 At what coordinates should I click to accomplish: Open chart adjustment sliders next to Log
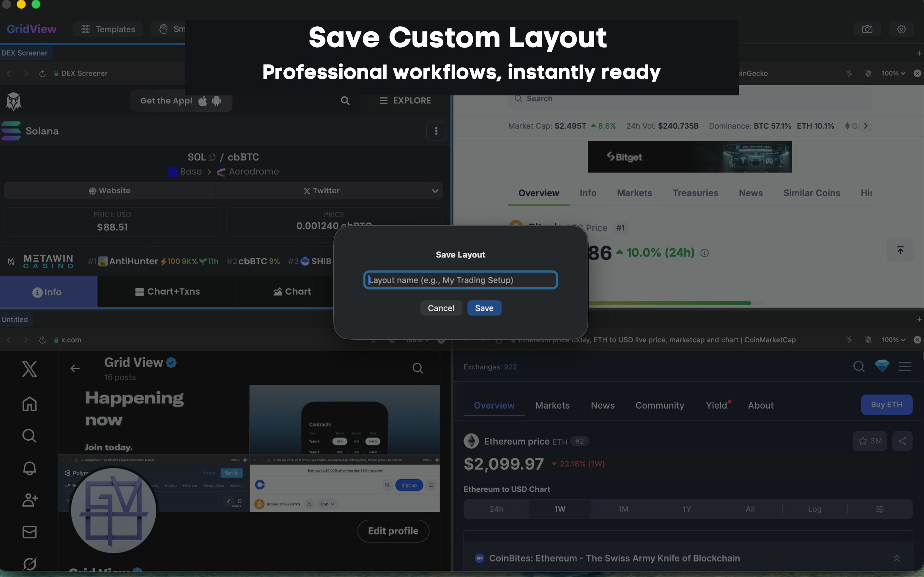[x=880, y=509]
